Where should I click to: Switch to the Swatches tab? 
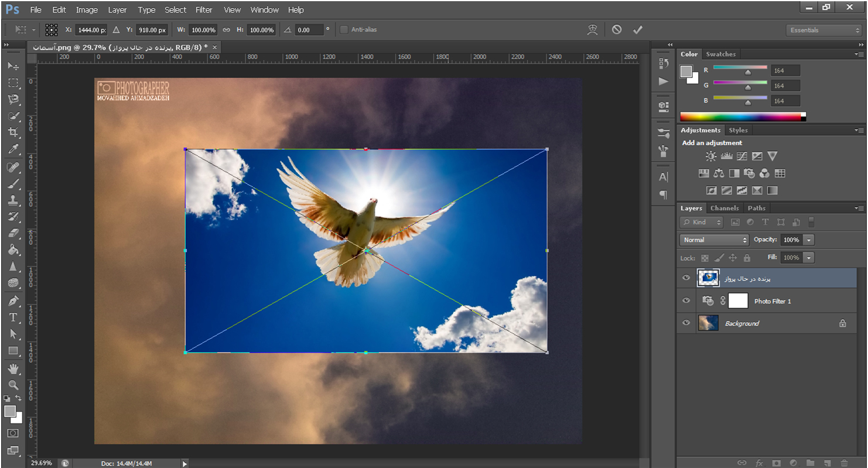coord(720,54)
